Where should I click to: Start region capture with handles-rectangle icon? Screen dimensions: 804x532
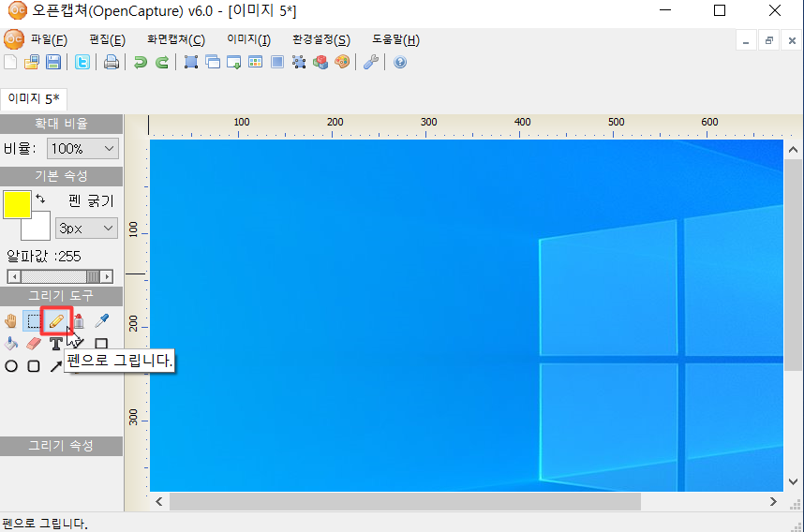tap(191, 62)
